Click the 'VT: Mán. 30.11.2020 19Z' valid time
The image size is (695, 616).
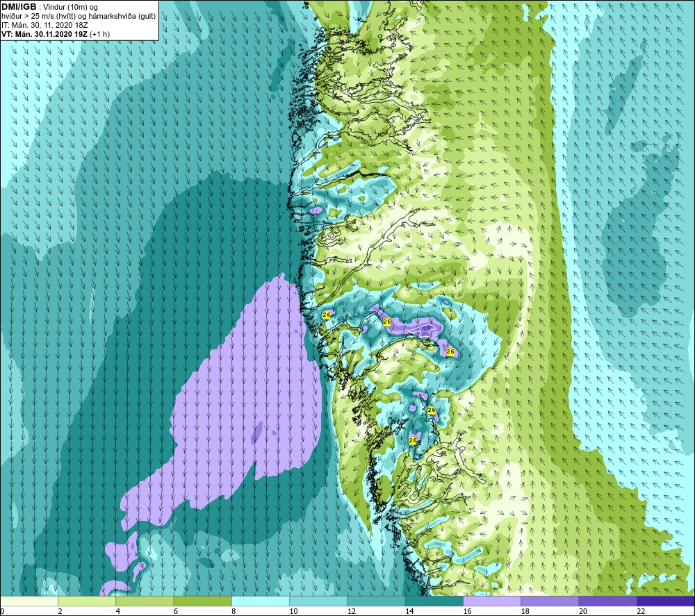coord(44,34)
